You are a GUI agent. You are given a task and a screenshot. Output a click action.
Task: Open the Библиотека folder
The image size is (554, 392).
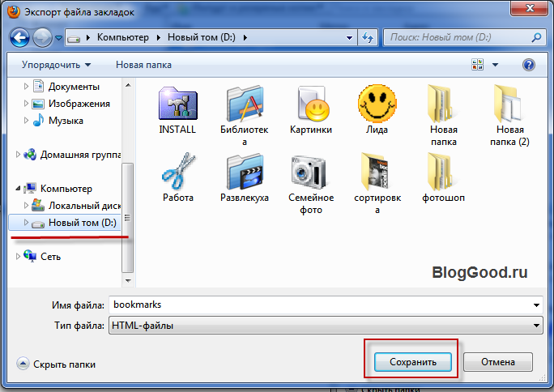point(244,116)
